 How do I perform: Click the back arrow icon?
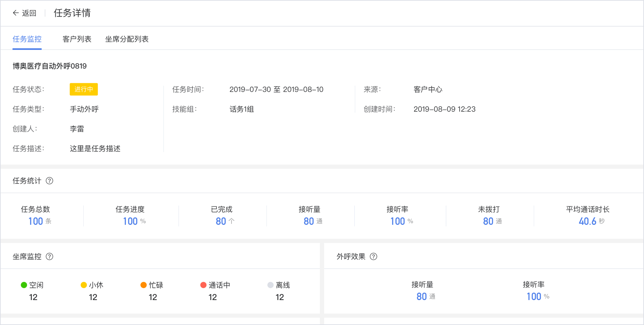(x=16, y=13)
